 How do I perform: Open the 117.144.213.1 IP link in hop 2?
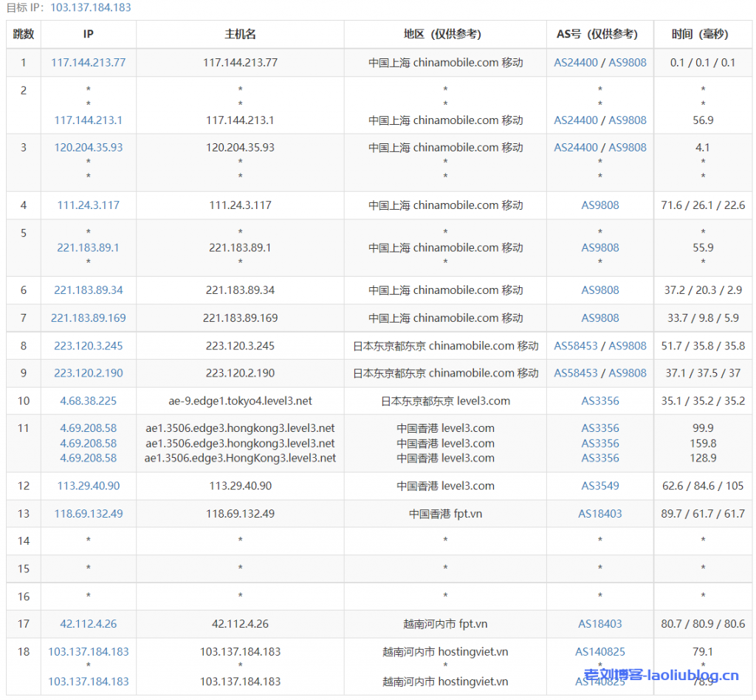88,120
